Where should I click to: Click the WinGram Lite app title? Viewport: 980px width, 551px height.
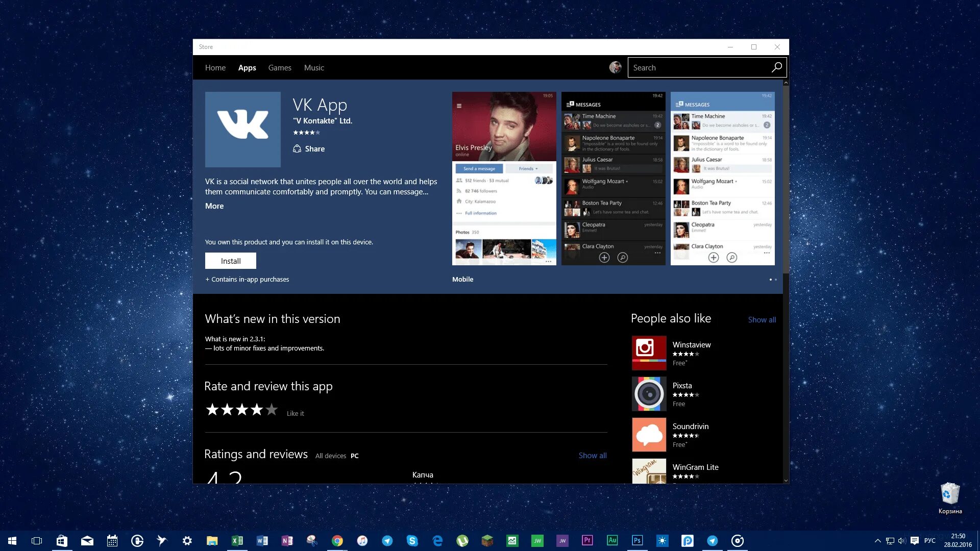695,467
